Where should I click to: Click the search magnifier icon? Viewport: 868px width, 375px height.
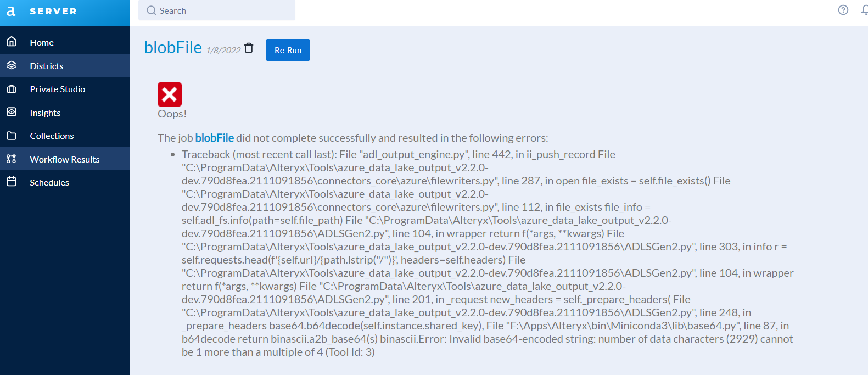pyautogui.click(x=150, y=10)
